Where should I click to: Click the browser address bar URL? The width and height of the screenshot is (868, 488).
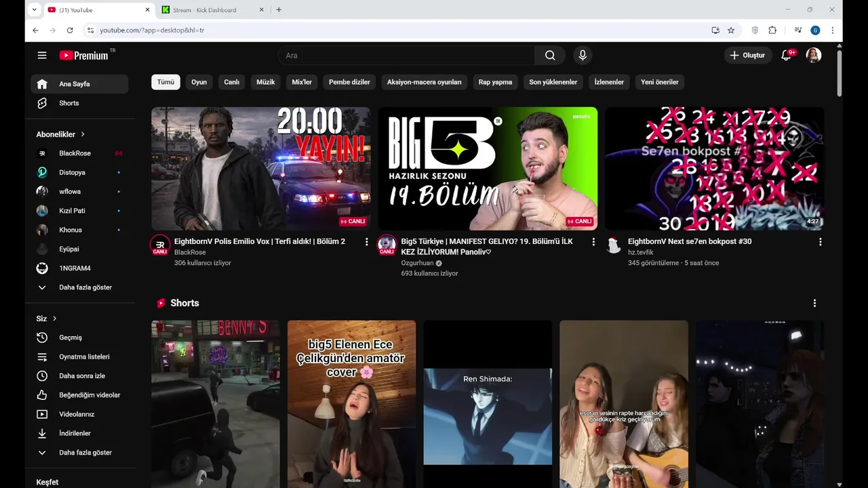tap(152, 30)
